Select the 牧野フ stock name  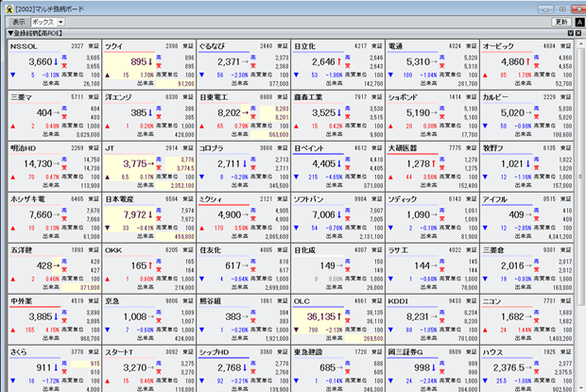(x=493, y=148)
